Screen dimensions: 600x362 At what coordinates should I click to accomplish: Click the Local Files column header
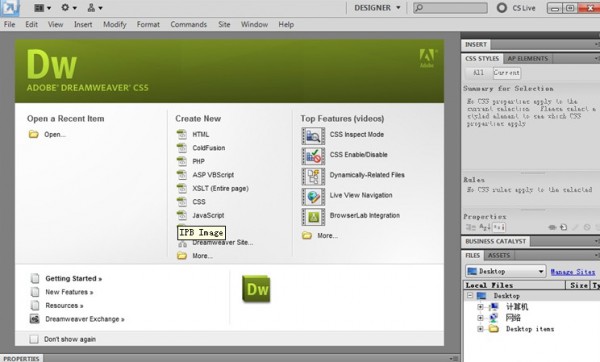[x=514, y=285]
